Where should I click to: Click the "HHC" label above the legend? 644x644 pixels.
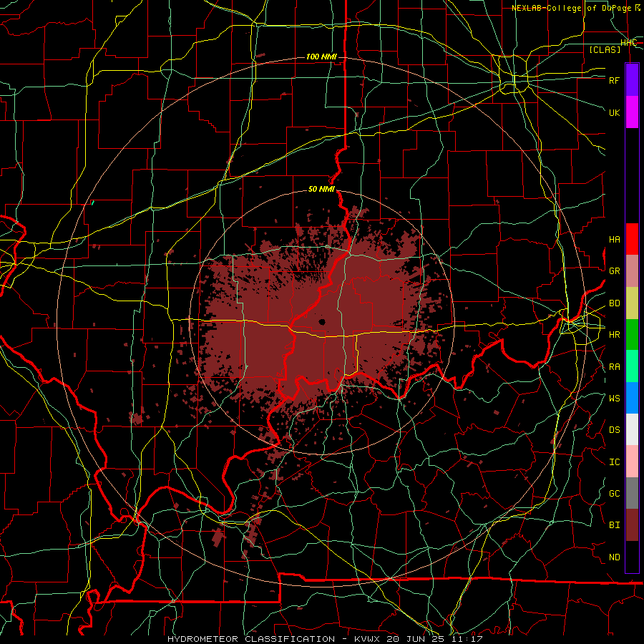click(x=628, y=43)
